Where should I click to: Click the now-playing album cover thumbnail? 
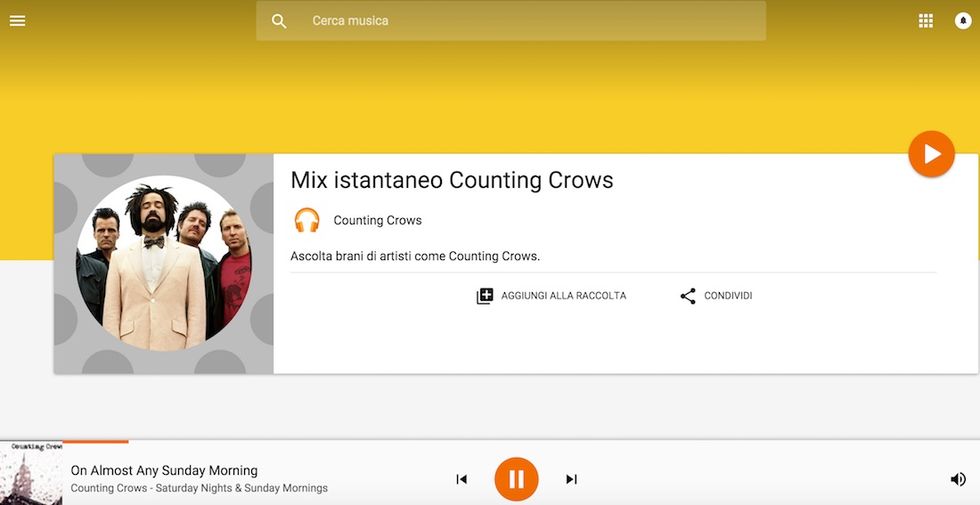31,473
